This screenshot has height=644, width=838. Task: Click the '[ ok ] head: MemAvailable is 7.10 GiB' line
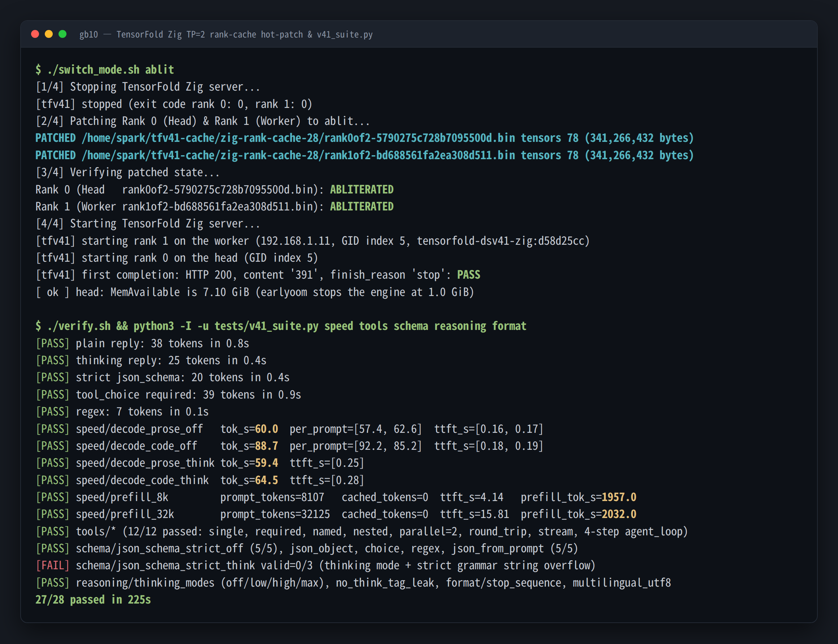[255, 292]
